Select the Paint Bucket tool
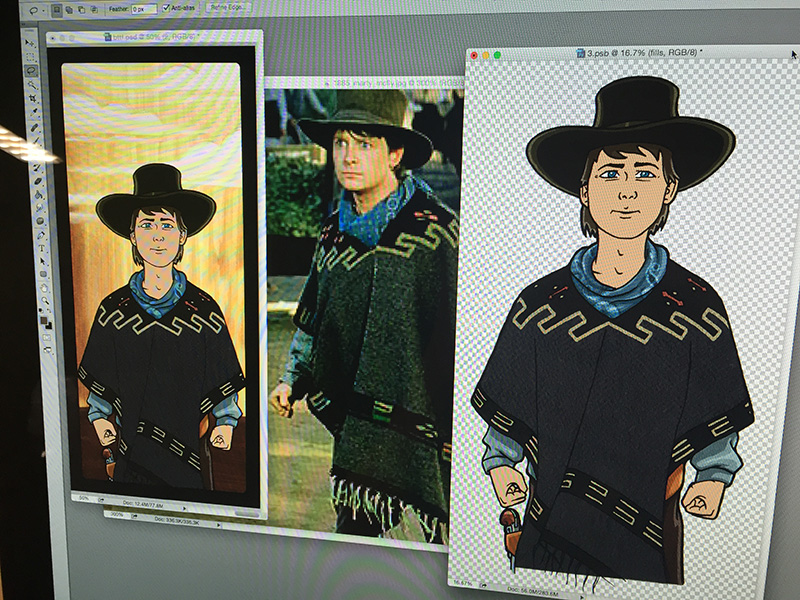Viewport: 800px width, 600px height. coord(39,194)
